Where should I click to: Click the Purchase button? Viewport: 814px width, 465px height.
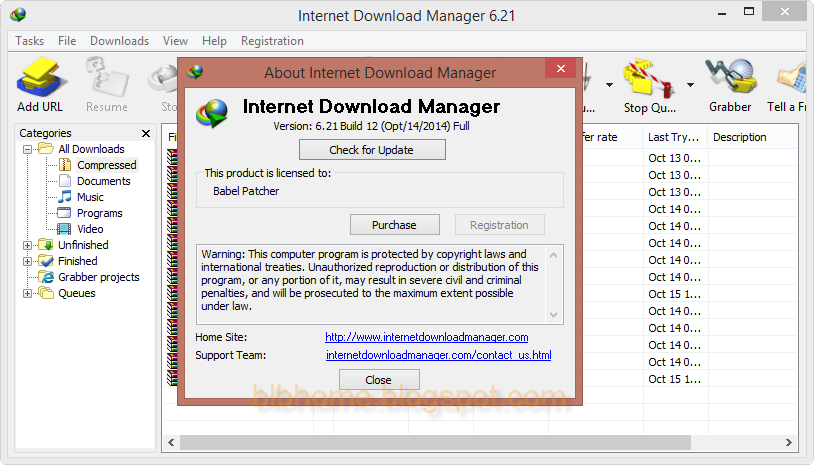click(395, 225)
